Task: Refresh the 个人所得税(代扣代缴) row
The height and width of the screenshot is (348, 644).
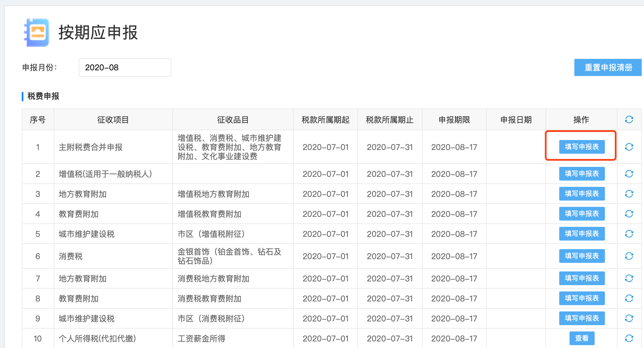Action: click(629, 338)
